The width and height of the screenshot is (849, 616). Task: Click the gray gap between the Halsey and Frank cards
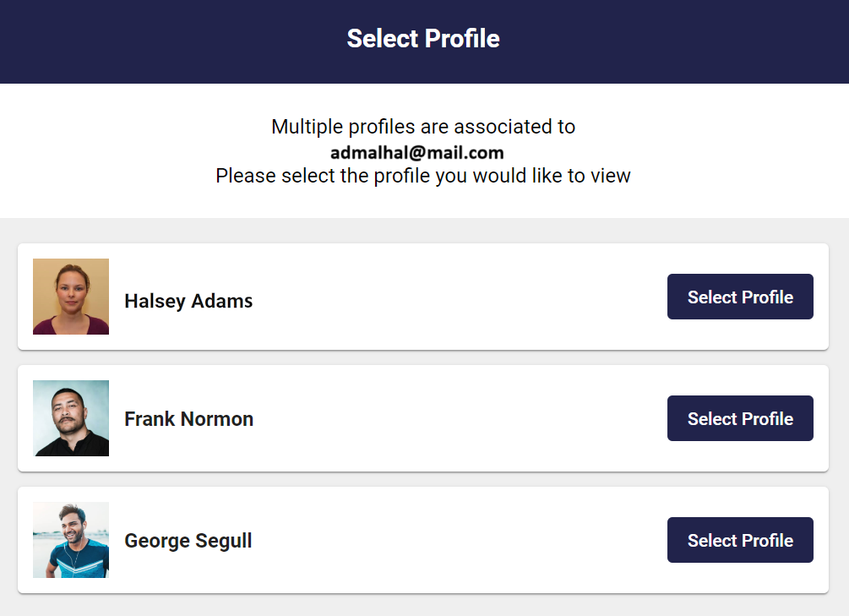click(x=424, y=357)
